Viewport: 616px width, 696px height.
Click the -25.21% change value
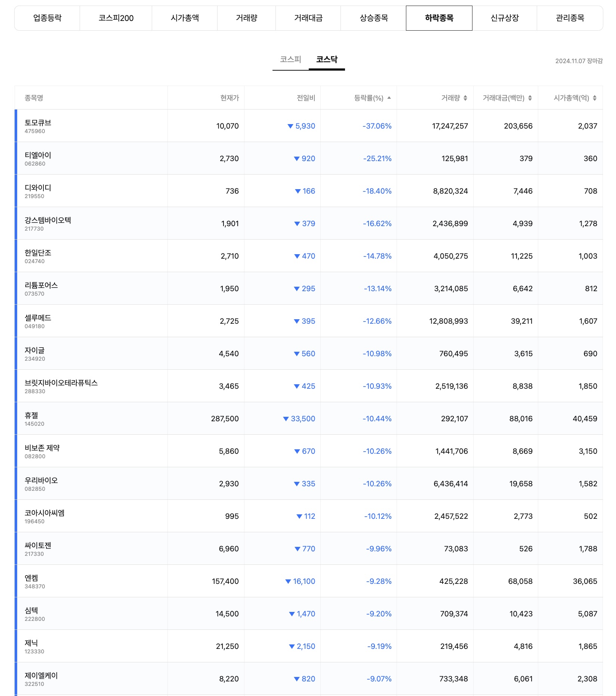(x=378, y=158)
